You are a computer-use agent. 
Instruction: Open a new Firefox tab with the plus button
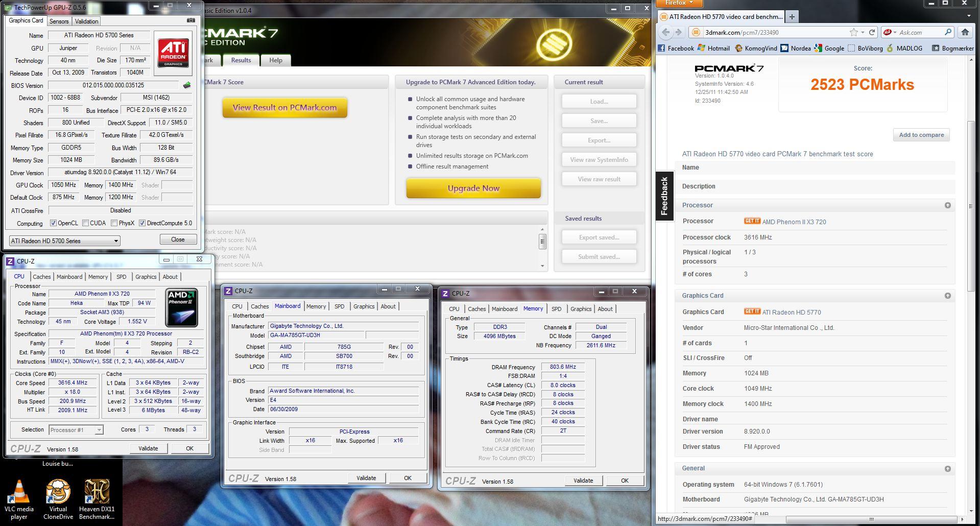[x=792, y=16]
